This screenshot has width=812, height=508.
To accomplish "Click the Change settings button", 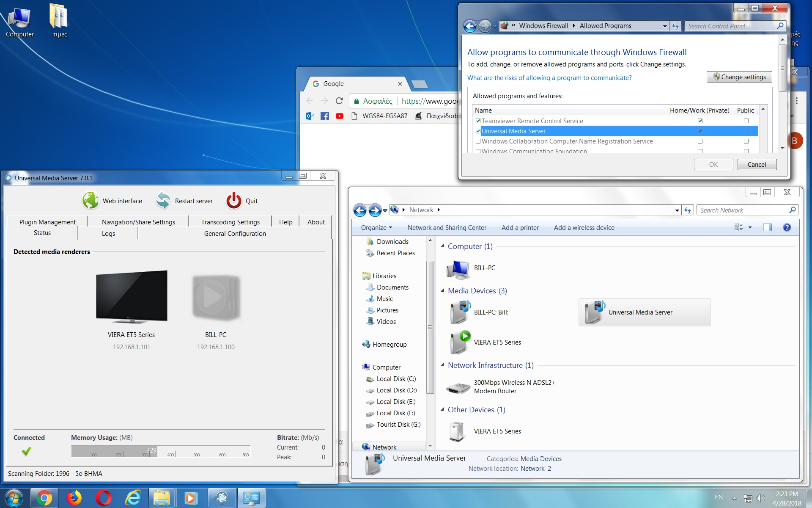I will click(x=739, y=77).
